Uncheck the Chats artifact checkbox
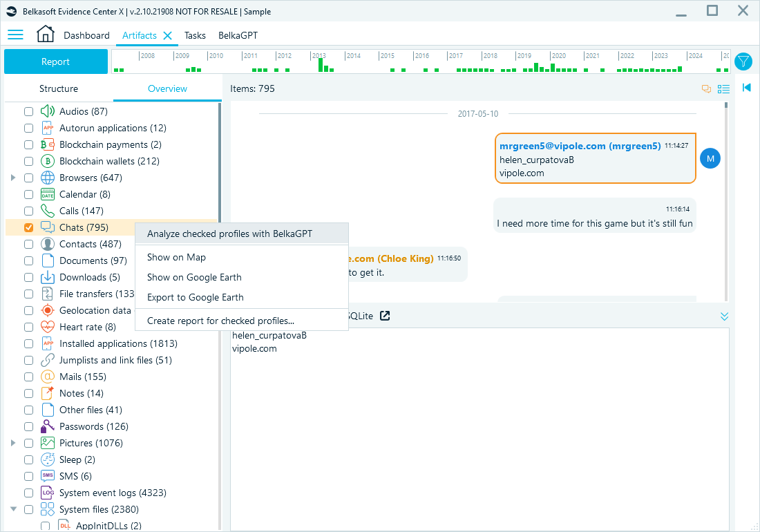 [x=28, y=227]
